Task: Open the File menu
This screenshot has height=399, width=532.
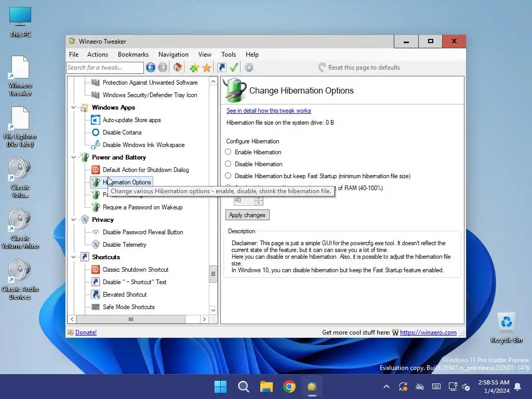Action: click(x=74, y=55)
